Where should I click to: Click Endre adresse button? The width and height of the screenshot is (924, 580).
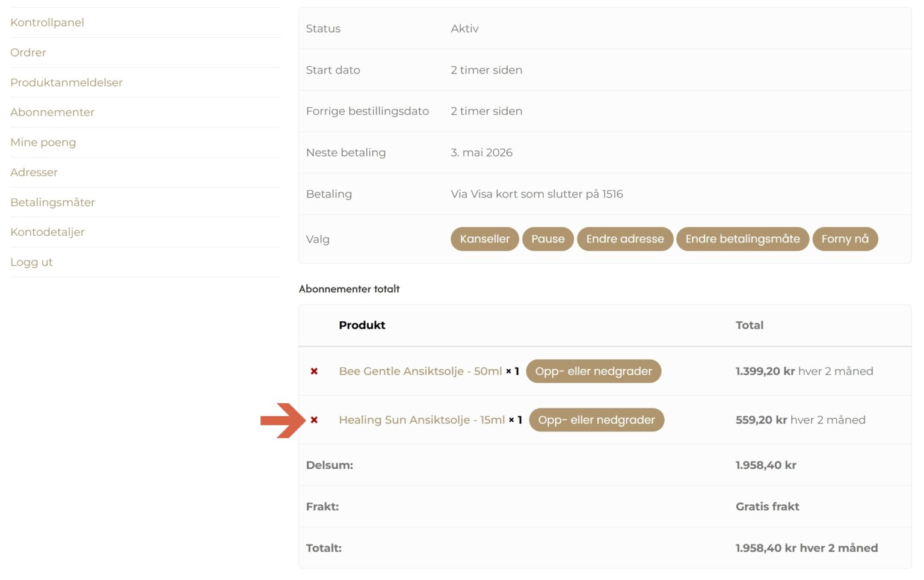click(x=624, y=239)
